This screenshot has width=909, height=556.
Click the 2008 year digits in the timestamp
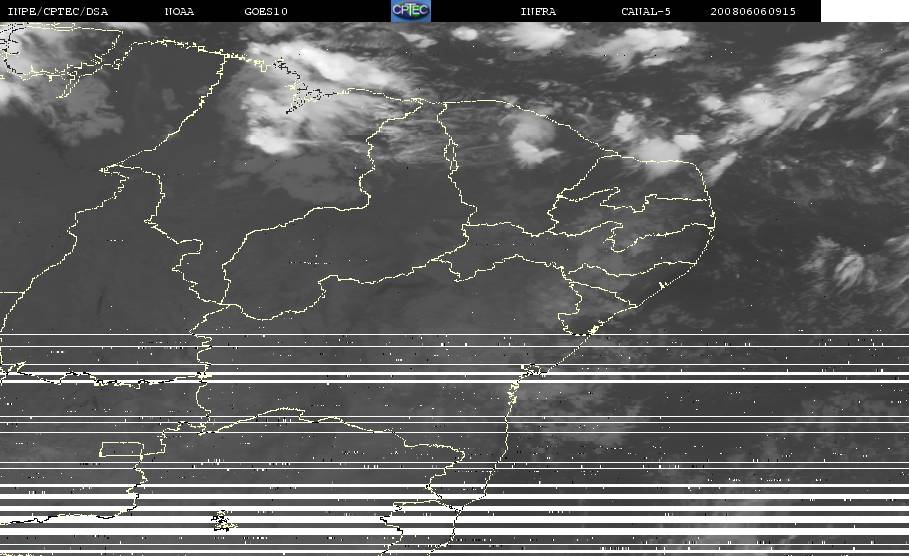click(725, 11)
